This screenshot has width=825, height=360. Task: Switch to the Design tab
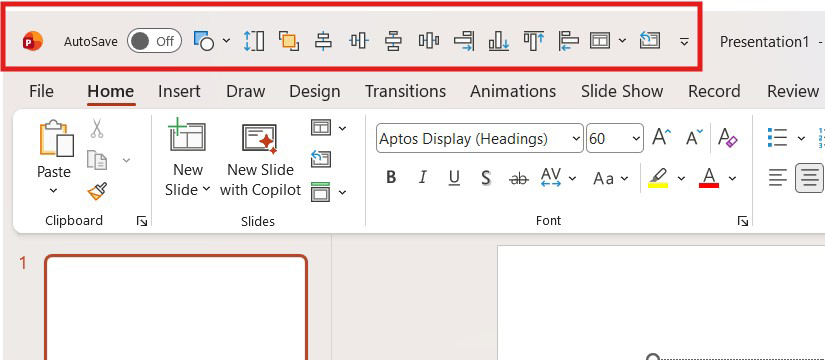[315, 91]
